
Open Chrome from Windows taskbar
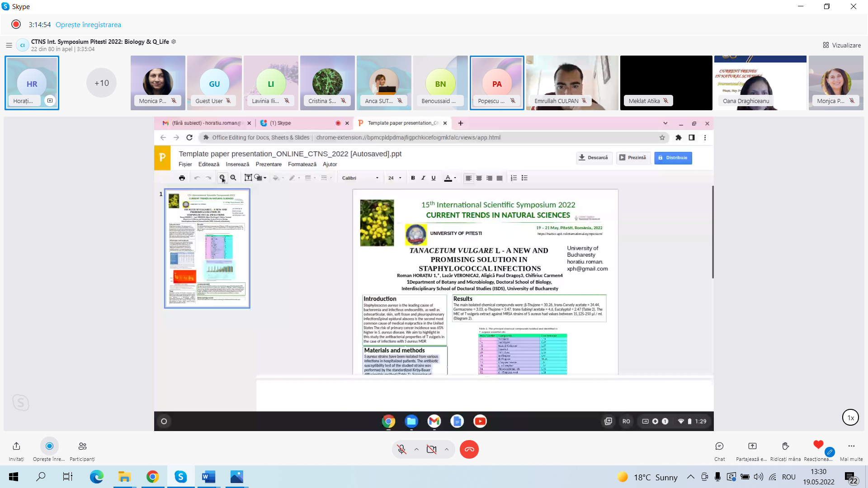(152, 477)
